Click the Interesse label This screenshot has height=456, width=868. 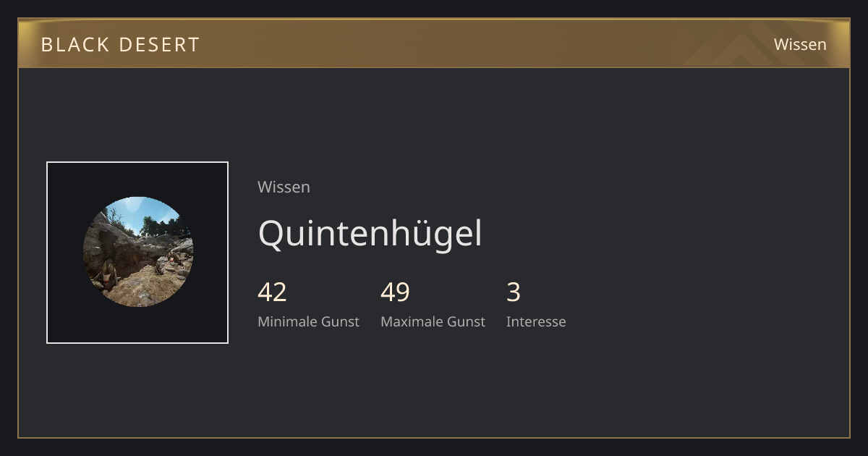pos(536,321)
